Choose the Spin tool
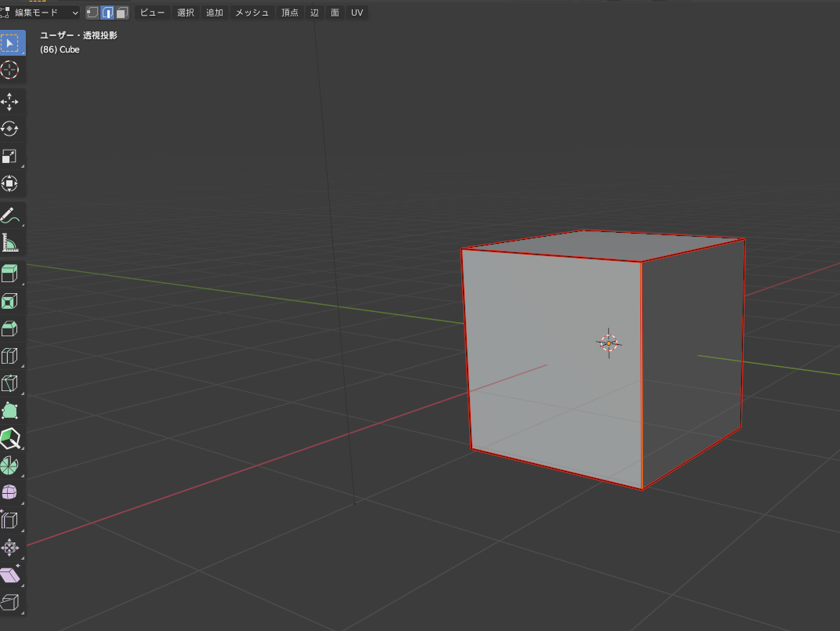Screen dimensions: 840x631 pyautogui.click(x=10, y=466)
